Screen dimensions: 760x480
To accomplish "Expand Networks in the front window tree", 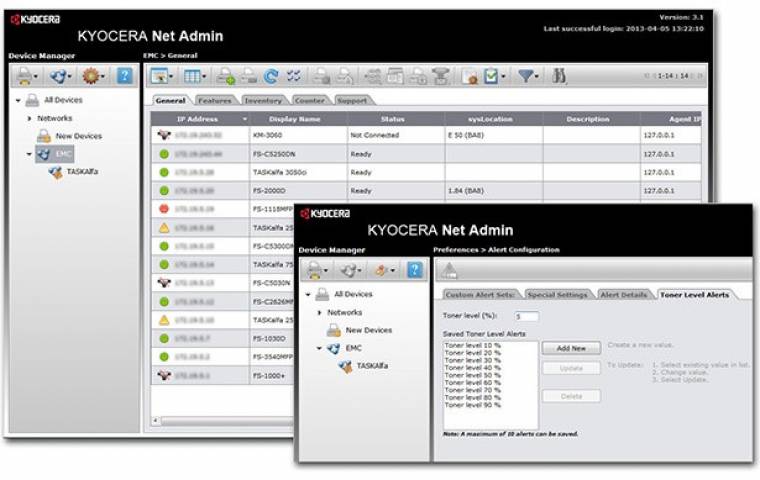I will point(319,313).
